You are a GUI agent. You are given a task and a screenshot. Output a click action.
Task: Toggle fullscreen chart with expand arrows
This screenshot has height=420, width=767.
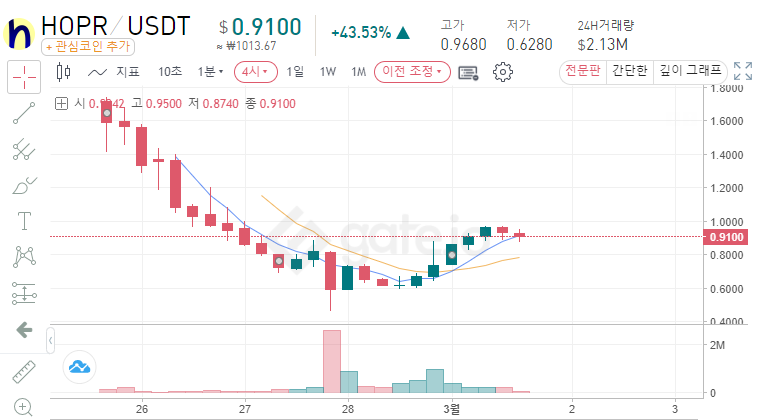point(743,71)
